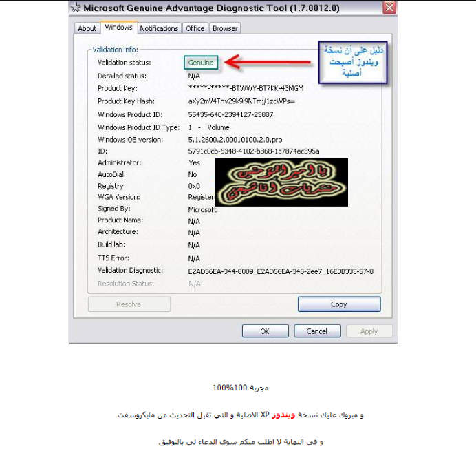
Task: Click OS version 5.1.2600.2.00010100.2.0.pro
Action: pos(235,140)
